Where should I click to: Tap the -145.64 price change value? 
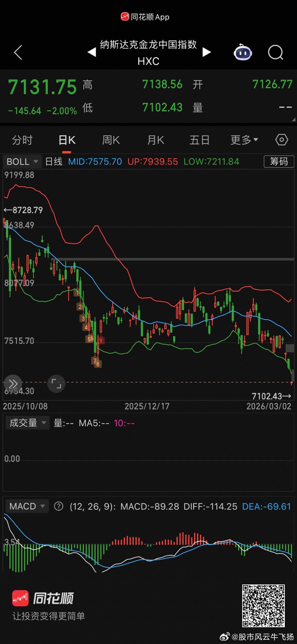(x=25, y=111)
